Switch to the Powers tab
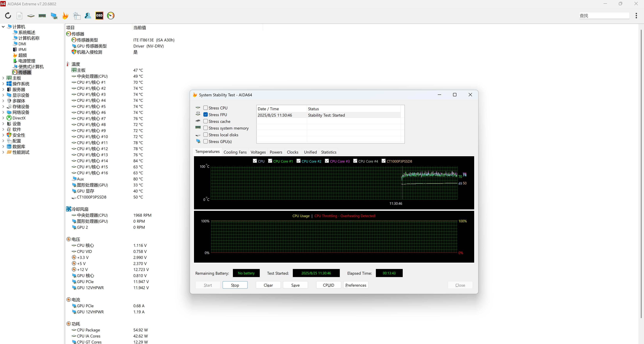Viewport: 644px width, 344px height. click(276, 152)
